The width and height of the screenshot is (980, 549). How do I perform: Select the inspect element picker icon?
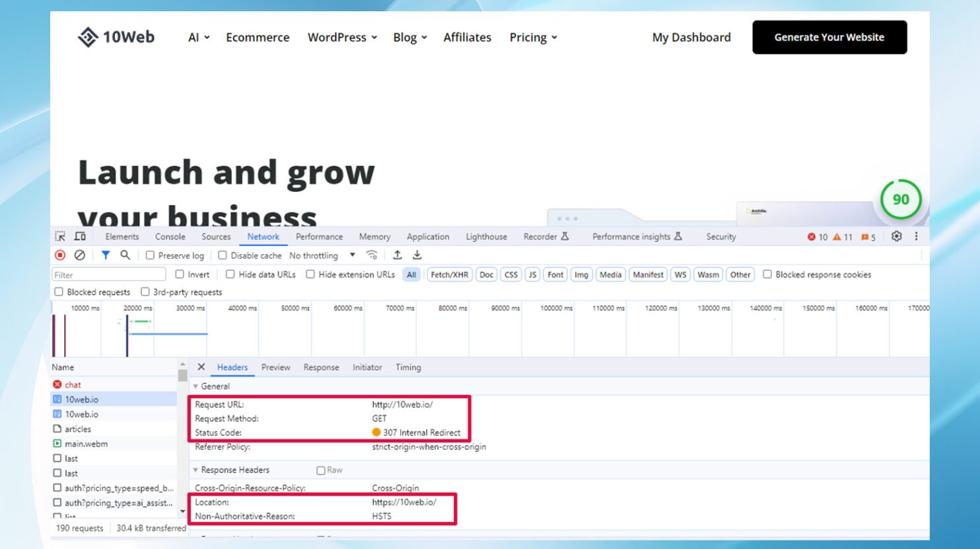pos(60,236)
